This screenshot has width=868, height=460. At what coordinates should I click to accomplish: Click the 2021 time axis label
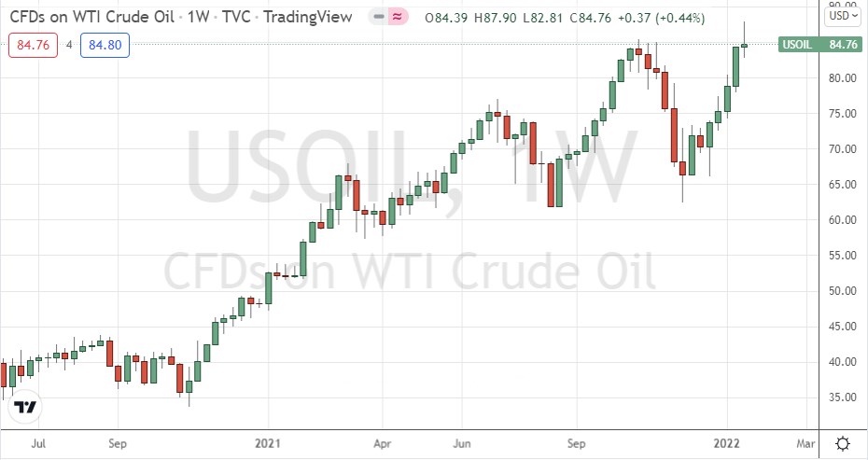coord(268,442)
